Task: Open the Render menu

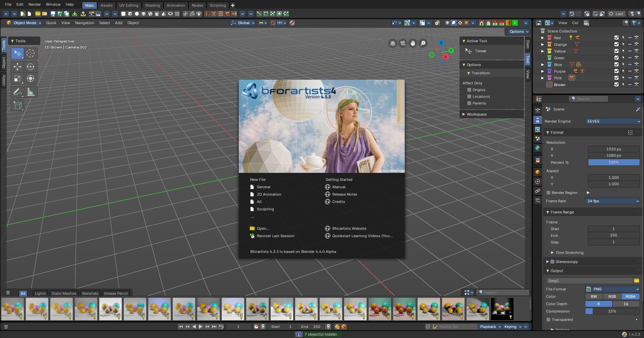Action: point(35,4)
